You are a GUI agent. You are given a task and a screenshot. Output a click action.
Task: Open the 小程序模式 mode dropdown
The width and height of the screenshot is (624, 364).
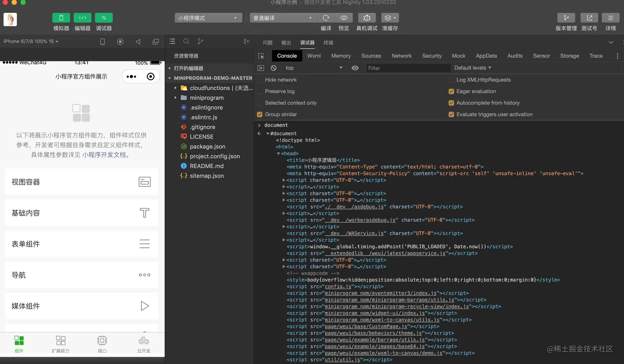pos(208,18)
